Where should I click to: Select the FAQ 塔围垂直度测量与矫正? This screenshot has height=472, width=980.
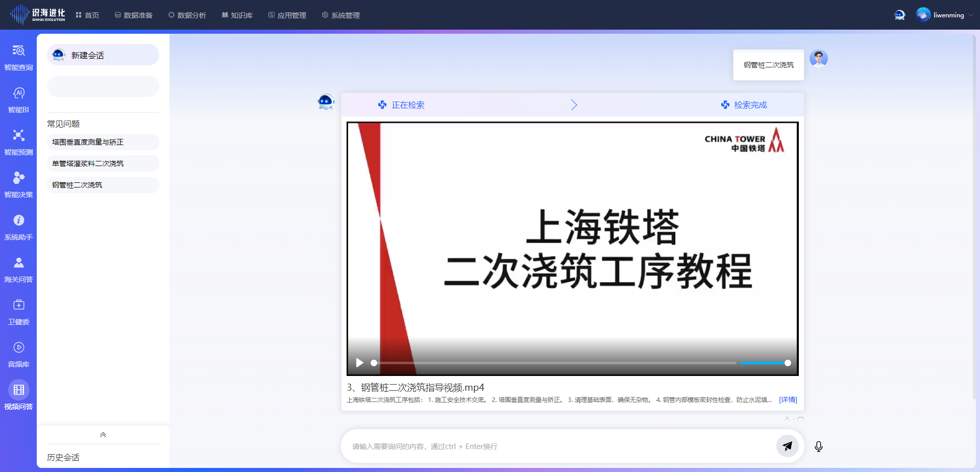pyautogui.click(x=103, y=142)
